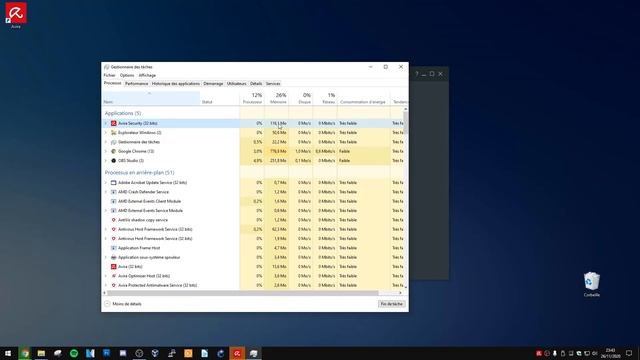Click the volume icon in system tray

(595, 353)
